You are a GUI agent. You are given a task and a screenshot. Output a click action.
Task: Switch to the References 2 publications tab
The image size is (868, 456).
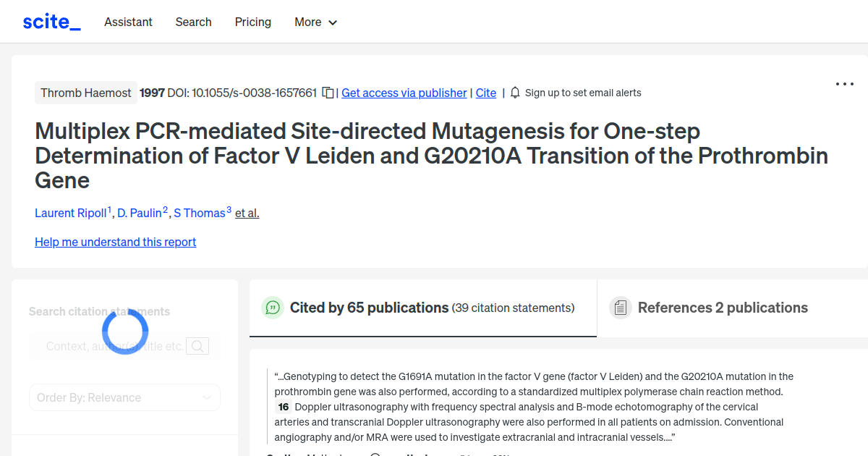click(x=723, y=308)
